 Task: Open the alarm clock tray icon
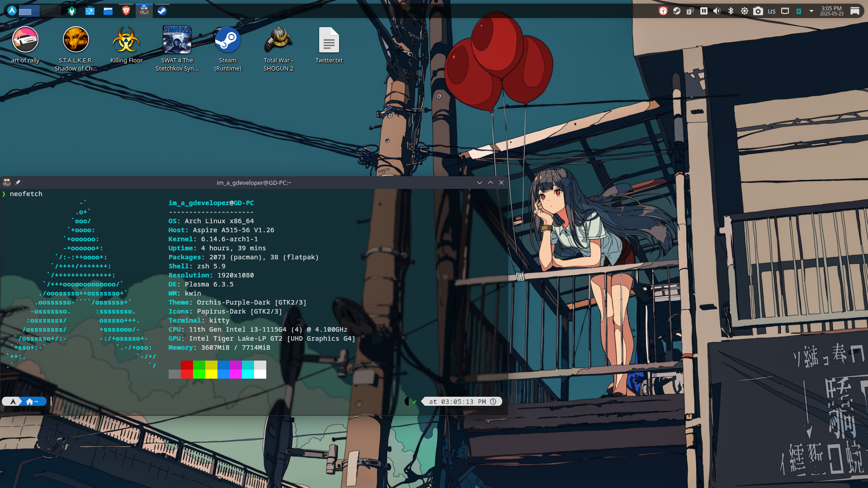click(x=663, y=11)
